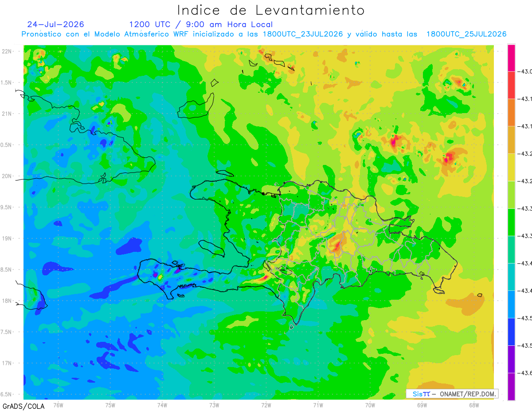Click the bright yellow legend swatch
The width and height of the screenshot is (532, 411).
(x=511, y=167)
